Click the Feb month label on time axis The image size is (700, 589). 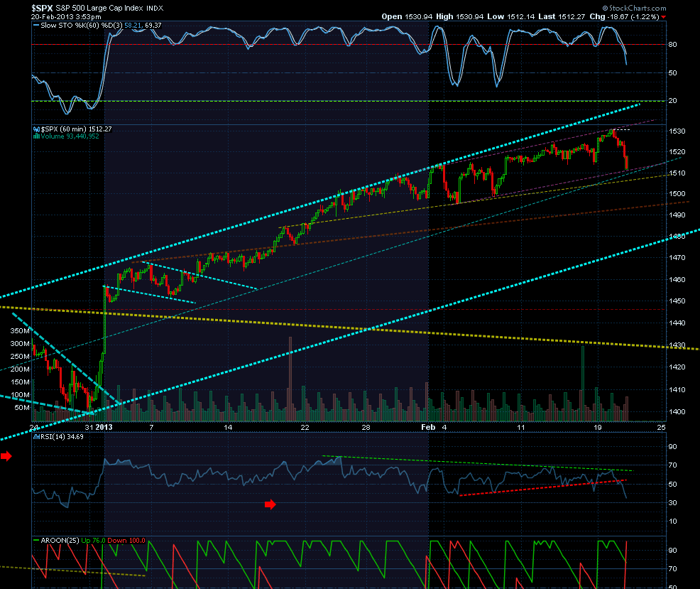click(x=428, y=427)
